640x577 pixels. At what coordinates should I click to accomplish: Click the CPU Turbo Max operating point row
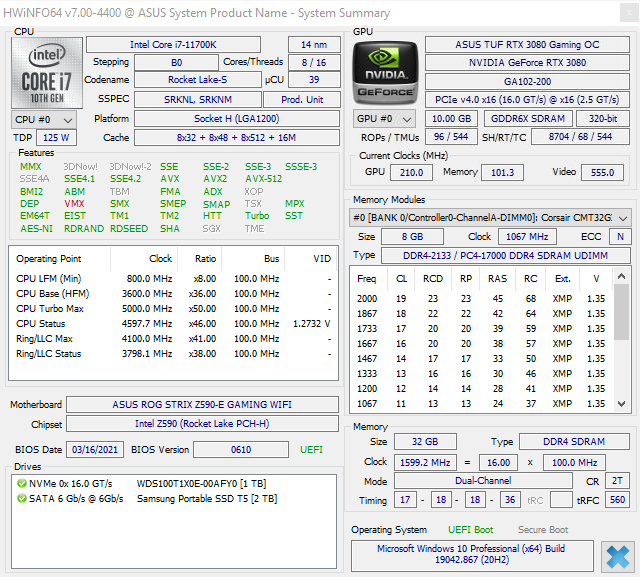coord(173,308)
